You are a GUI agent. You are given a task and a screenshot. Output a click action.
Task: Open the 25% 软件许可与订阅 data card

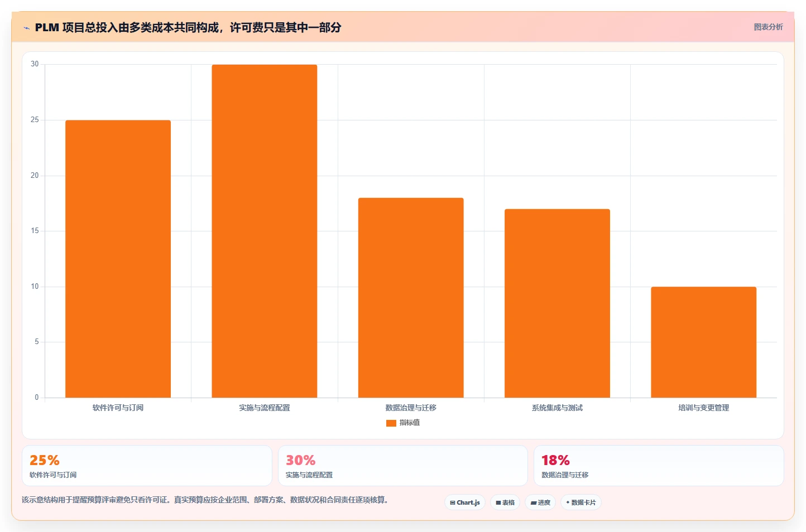(x=147, y=466)
